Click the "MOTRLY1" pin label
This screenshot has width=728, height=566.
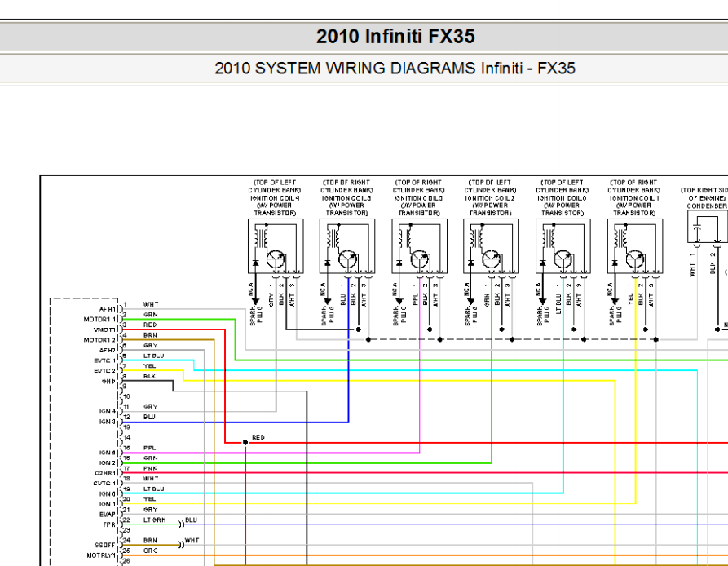point(101,555)
